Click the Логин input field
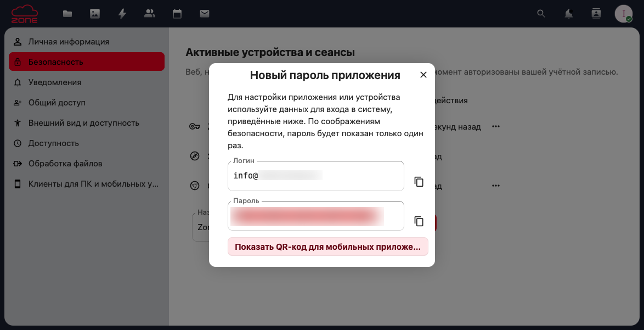Image resolution: width=644 pixels, height=330 pixels. [x=315, y=176]
